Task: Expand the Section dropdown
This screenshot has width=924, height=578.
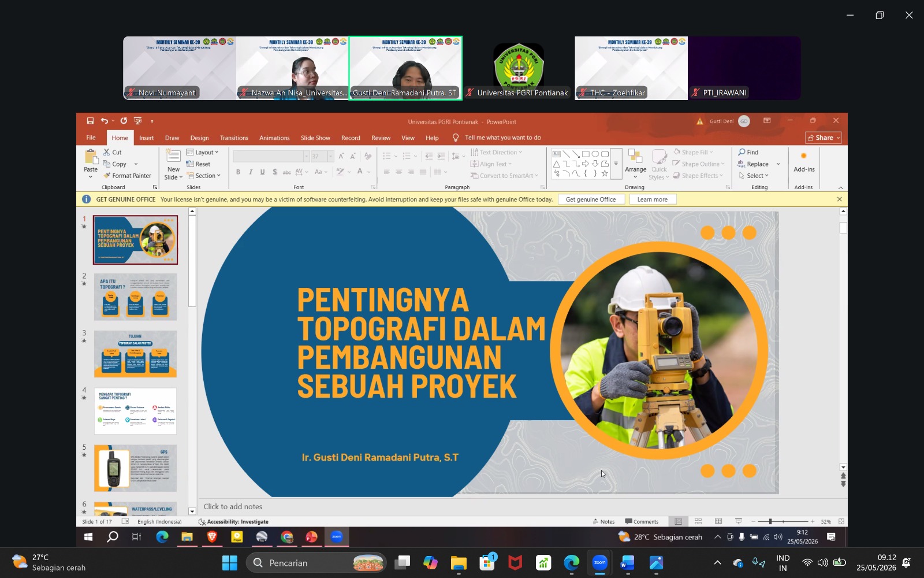Action: point(204,176)
